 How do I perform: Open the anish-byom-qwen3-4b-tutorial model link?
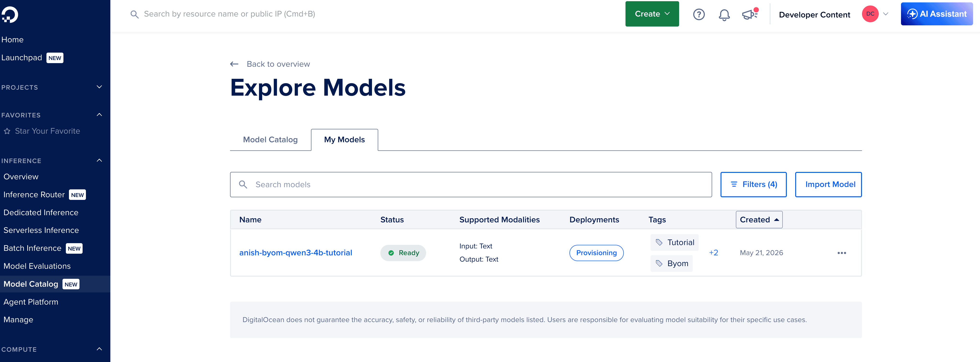(296, 253)
